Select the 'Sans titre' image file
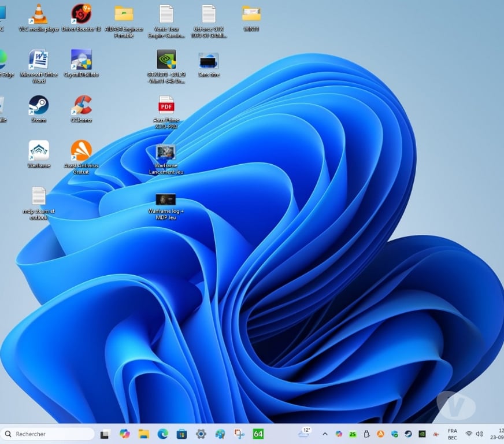 (x=209, y=60)
